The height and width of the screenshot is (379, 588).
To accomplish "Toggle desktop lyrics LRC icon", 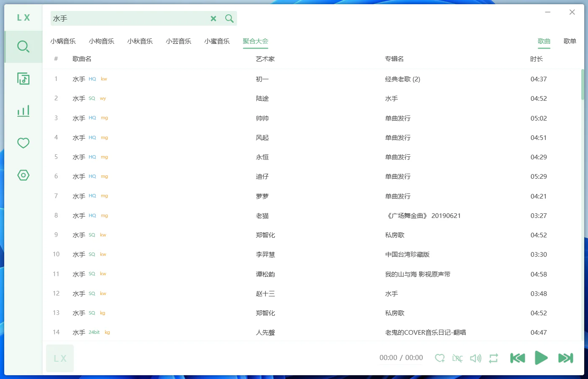I will point(458,358).
